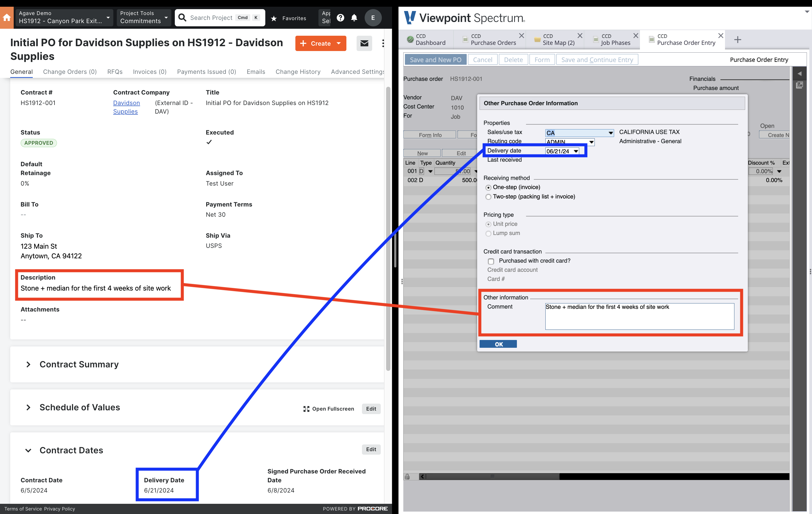
Task: Check Purchased with credit card box
Action: click(x=491, y=261)
